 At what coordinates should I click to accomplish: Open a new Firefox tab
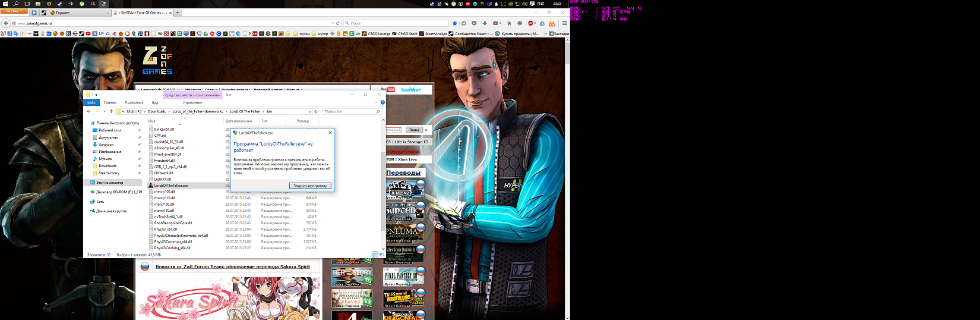tap(178, 12)
